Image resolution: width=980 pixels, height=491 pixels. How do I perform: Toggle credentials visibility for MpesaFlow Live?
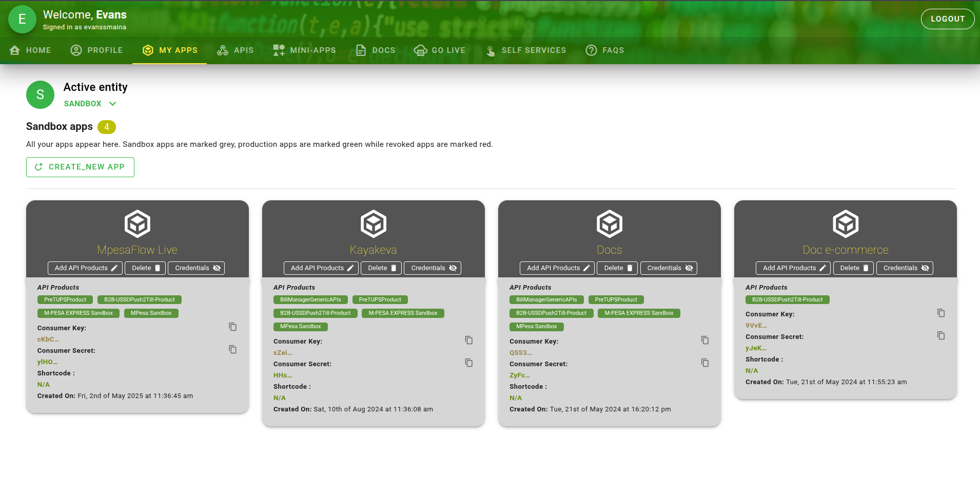click(197, 268)
